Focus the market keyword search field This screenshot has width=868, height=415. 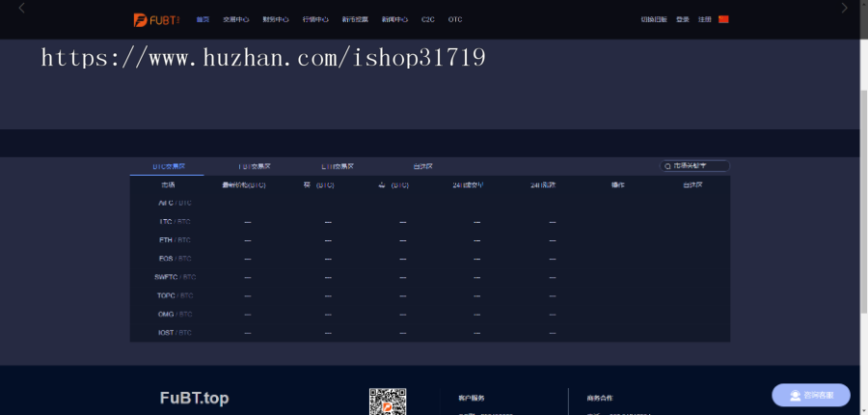[694, 166]
